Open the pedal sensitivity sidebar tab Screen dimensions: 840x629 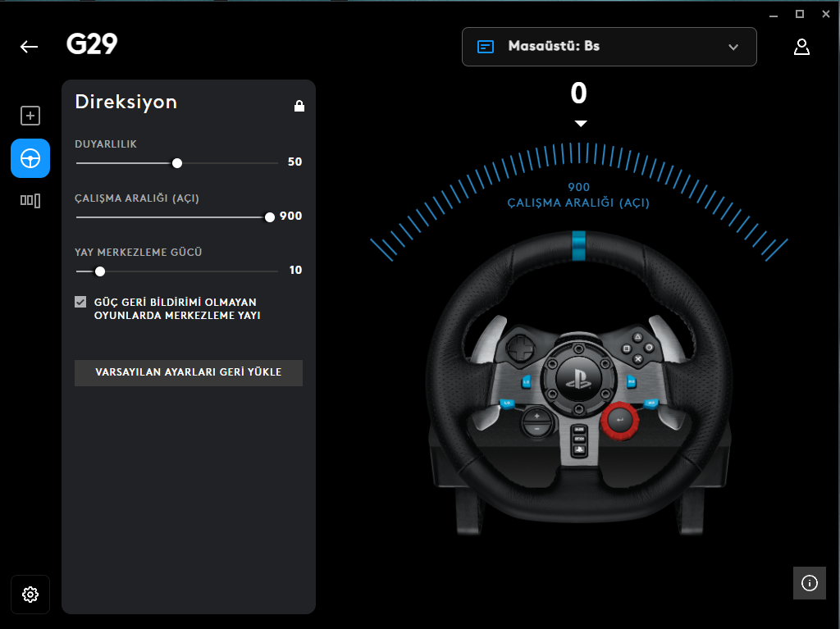click(x=30, y=201)
